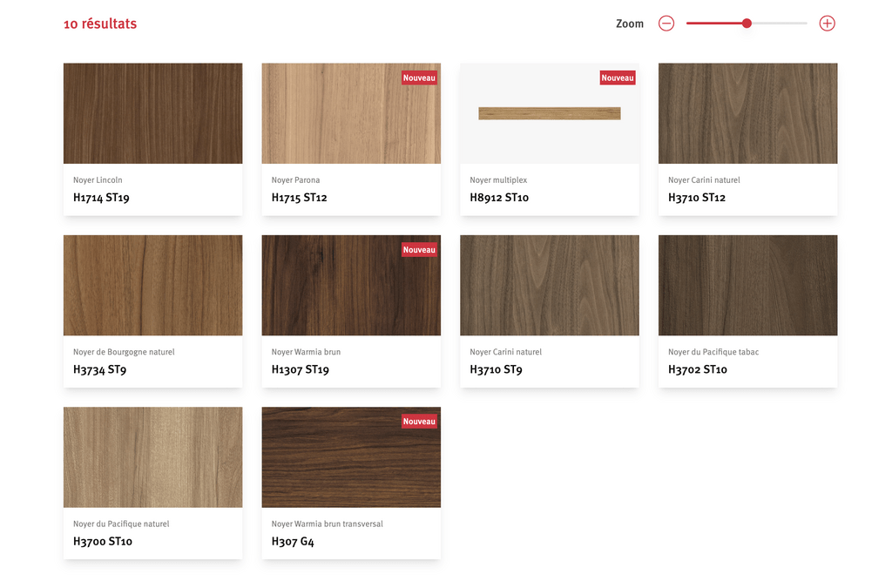The image size is (892, 588).
Task: Click the H307 G4 decor code
Action: pyautogui.click(x=293, y=541)
